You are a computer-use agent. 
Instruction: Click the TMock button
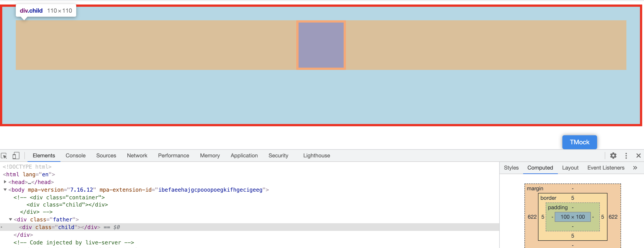[x=580, y=142]
